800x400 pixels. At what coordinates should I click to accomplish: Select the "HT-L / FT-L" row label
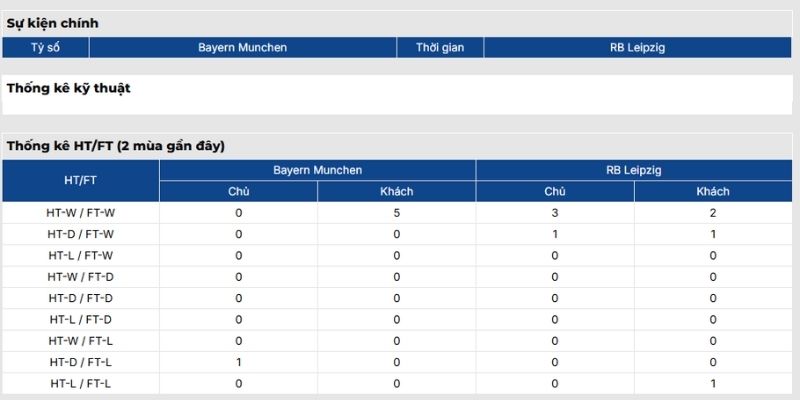pos(80,383)
